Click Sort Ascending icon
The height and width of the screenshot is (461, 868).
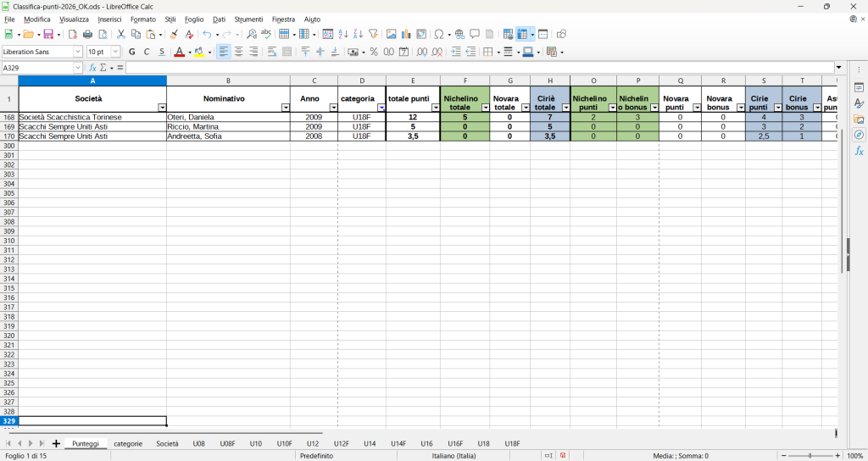point(343,35)
